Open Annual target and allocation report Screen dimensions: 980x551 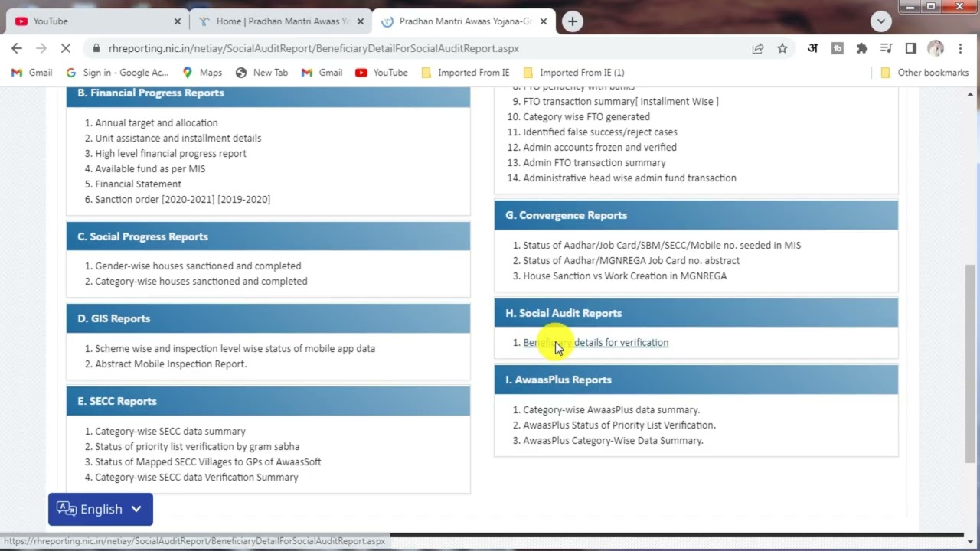[x=156, y=122]
